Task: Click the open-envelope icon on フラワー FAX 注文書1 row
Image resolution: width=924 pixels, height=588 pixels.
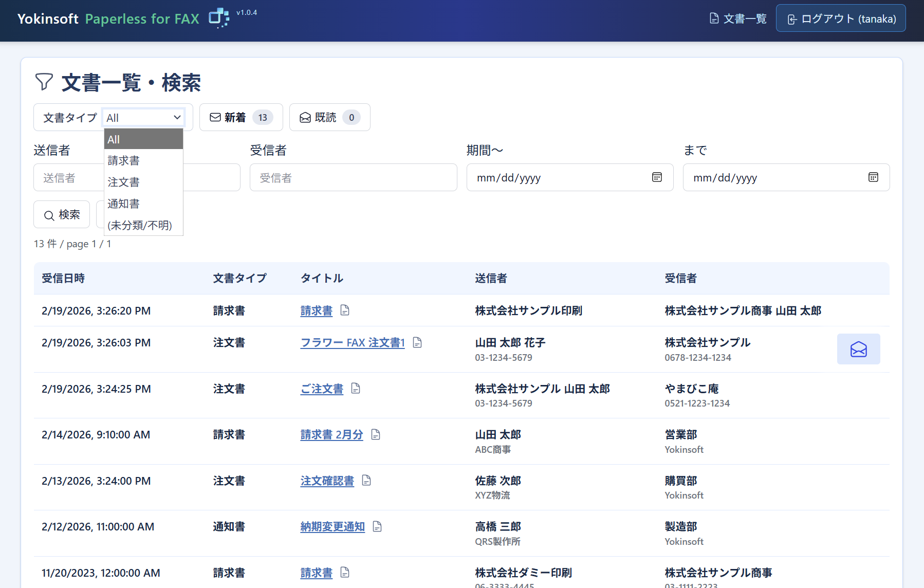Action: point(858,349)
